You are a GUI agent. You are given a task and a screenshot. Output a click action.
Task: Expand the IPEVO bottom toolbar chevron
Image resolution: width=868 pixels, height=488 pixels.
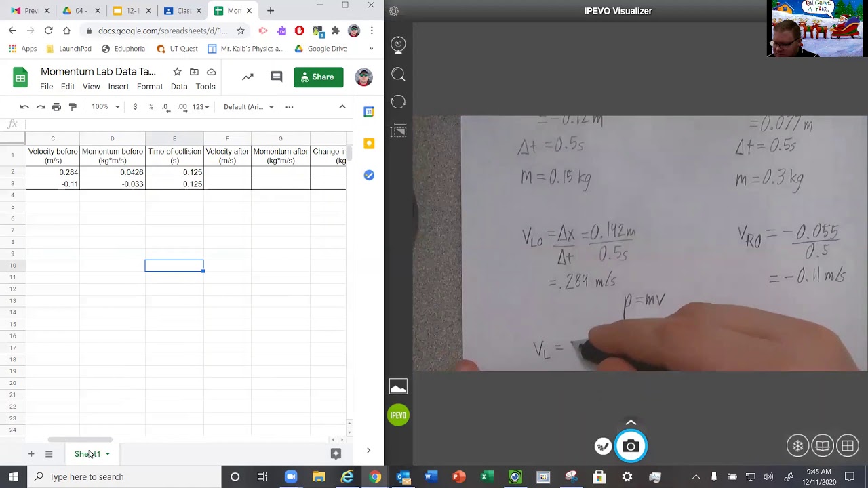(x=631, y=422)
